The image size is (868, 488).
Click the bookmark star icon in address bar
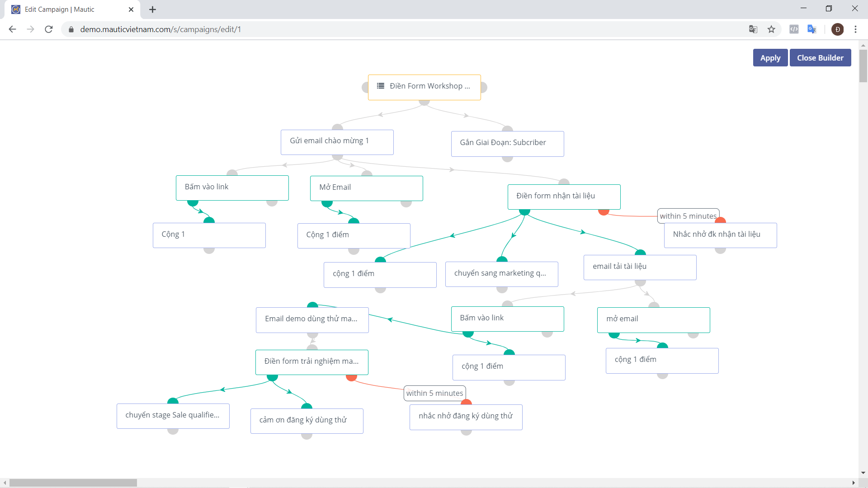tap(771, 29)
